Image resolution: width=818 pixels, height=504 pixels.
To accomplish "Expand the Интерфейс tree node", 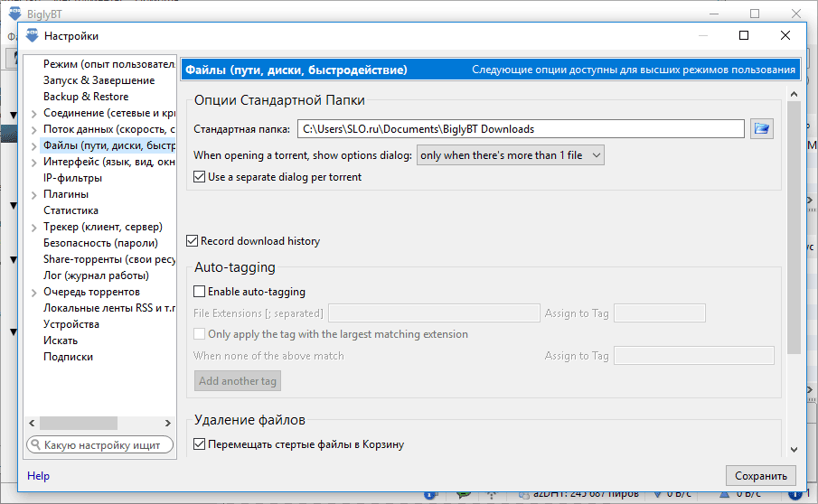I will [x=34, y=162].
